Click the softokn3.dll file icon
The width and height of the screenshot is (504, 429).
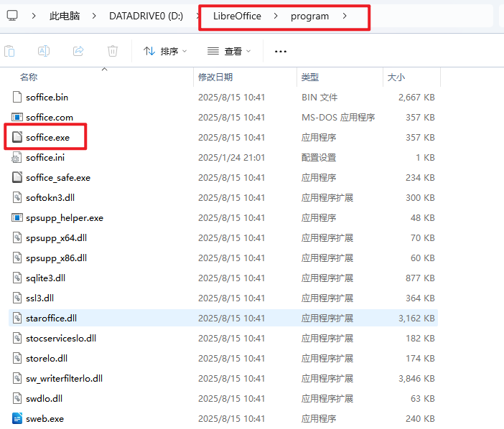(17, 197)
